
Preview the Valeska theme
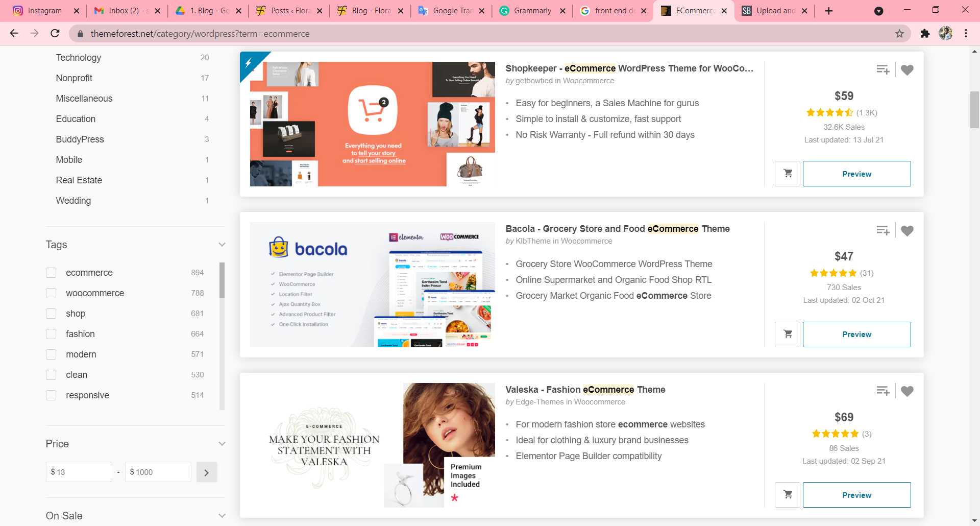(x=856, y=495)
